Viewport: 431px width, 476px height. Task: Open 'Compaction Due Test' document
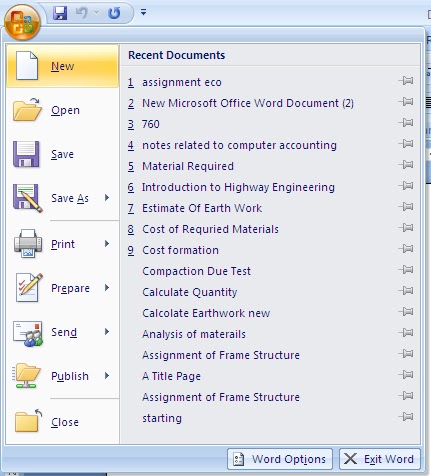point(196,271)
